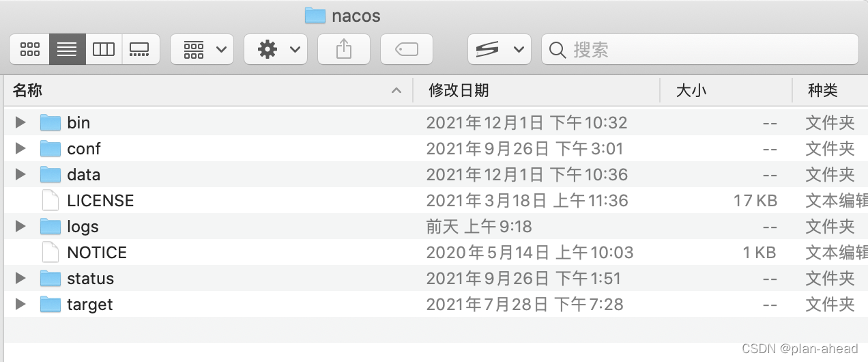868x362 pixels.
Task: Open the S-shaped toolbar app dropdown
Action: click(500, 49)
